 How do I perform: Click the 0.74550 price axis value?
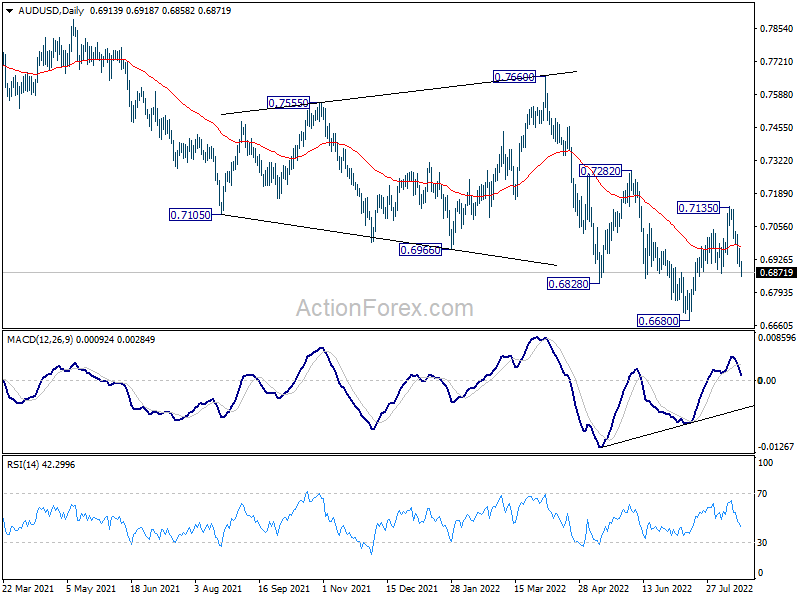777,128
